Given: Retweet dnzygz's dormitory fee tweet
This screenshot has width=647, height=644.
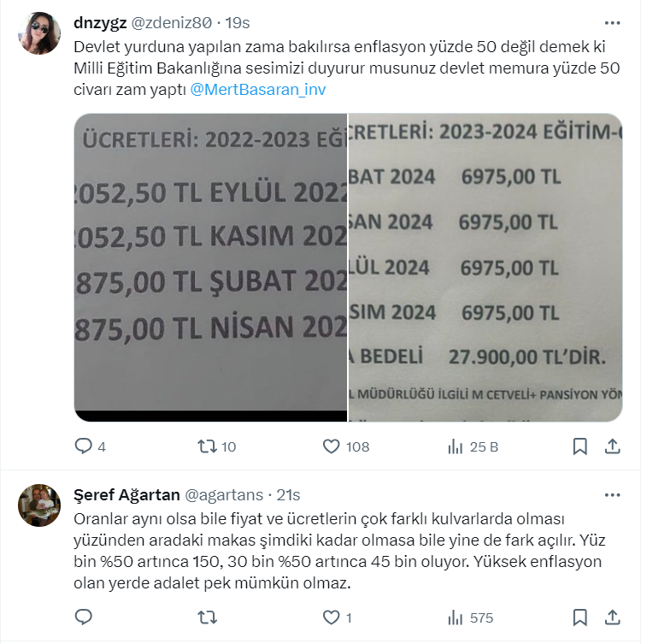Looking at the screenshot, I should pyautogui.click(x=207, y=446).
